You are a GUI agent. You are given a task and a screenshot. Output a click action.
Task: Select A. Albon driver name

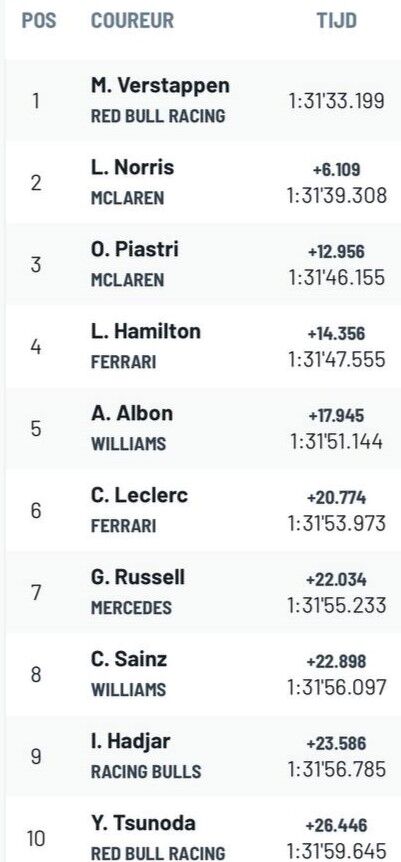point(131,413)
